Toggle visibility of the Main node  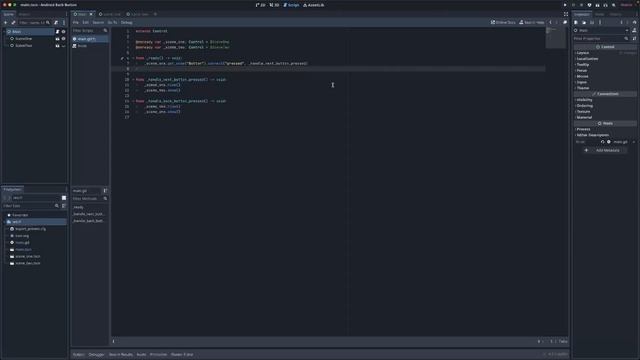point(63,31)
